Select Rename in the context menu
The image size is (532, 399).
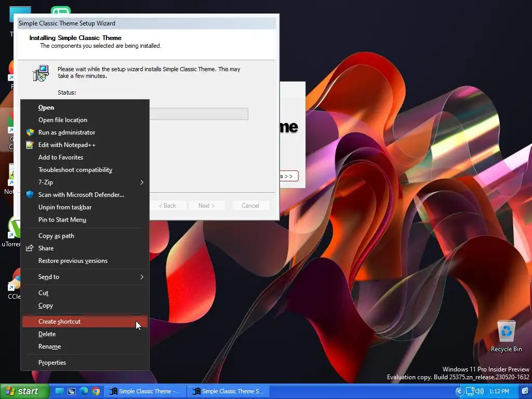click(x=85, y=347)
